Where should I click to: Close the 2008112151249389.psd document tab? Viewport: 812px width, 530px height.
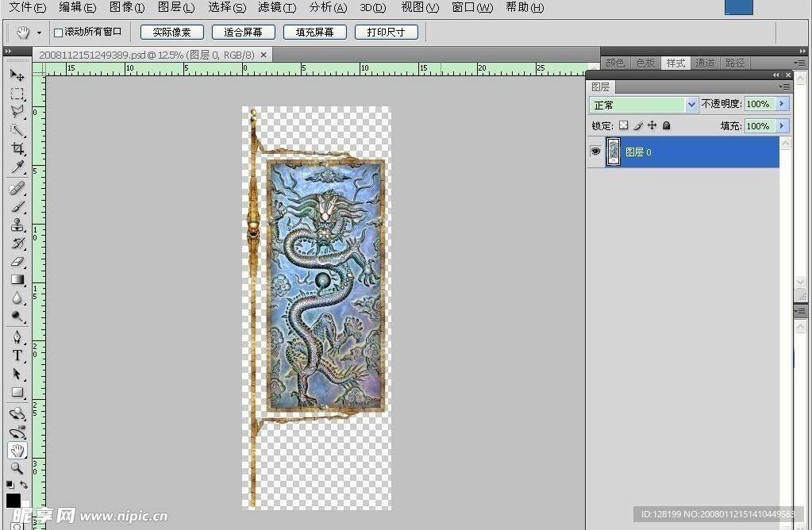(x=264, y=54)
